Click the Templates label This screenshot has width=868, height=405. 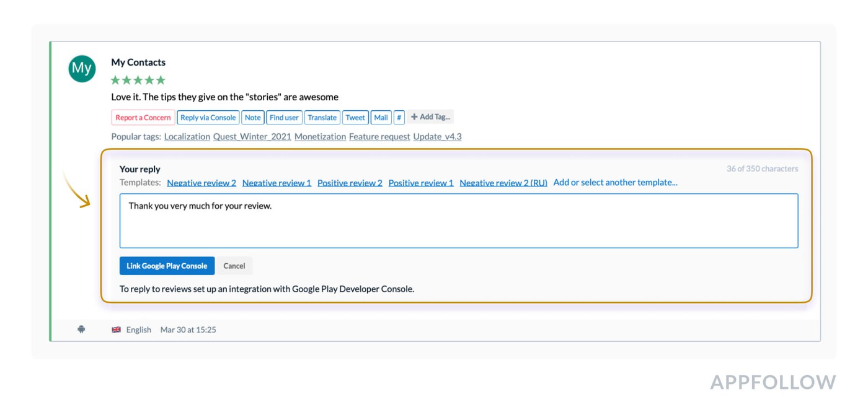pyautogui.click(x=140, y=183)
